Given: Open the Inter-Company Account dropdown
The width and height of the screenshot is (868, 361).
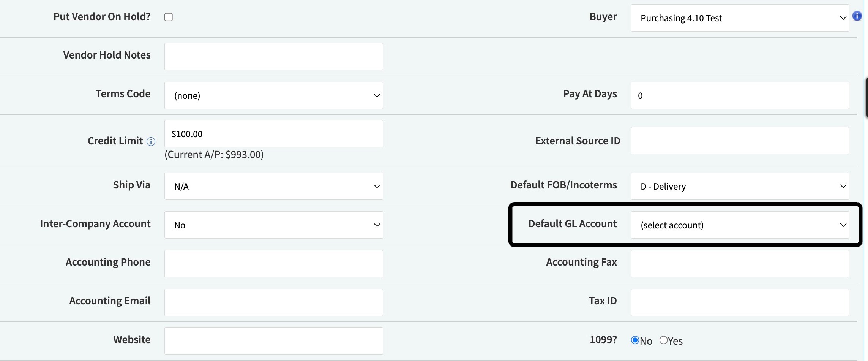Looking at the screenshot, I should pos(273,225).
